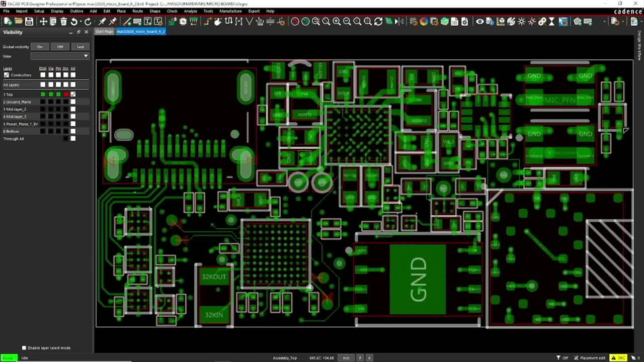Click the Redraw refresh icon
The image size is (644, 362).
coord(378,22)
